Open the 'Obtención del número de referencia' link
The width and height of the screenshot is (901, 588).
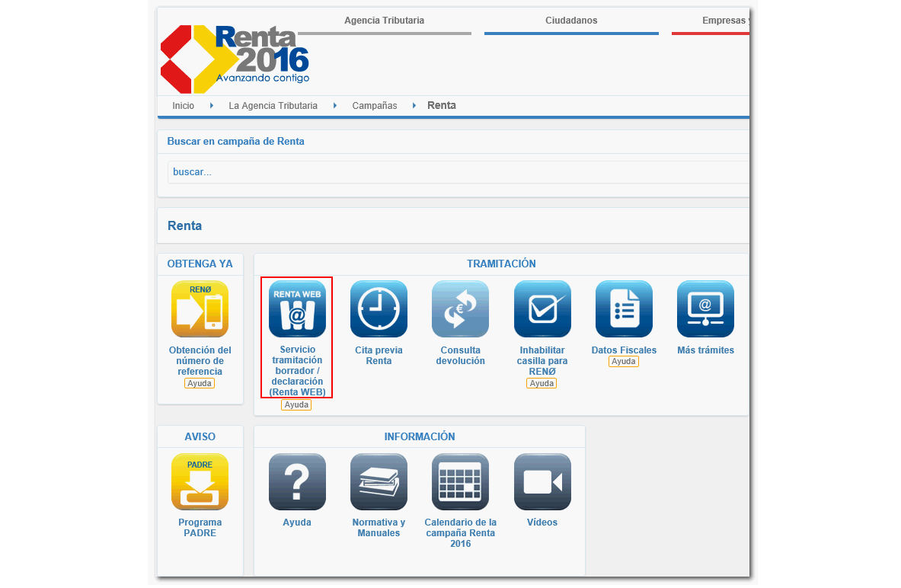pos(200,361)
